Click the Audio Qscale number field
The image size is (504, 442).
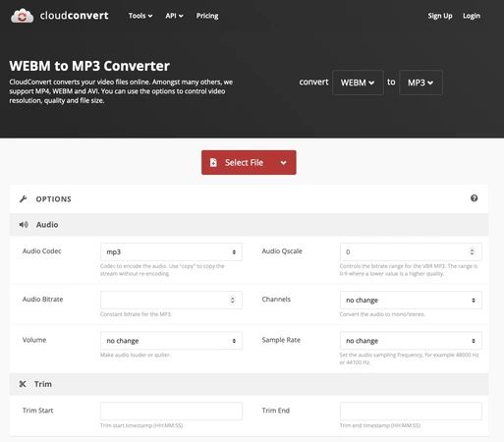point(411,251)
